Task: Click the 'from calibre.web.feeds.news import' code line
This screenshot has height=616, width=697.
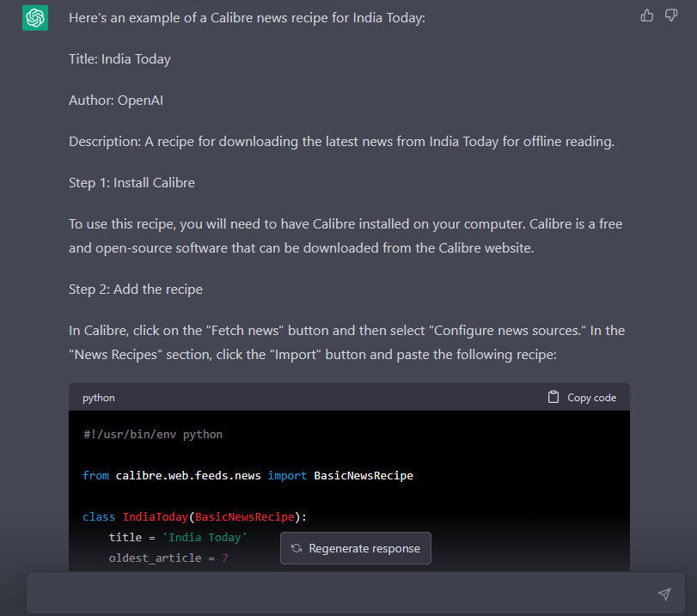Action: (x=248, y=476)
